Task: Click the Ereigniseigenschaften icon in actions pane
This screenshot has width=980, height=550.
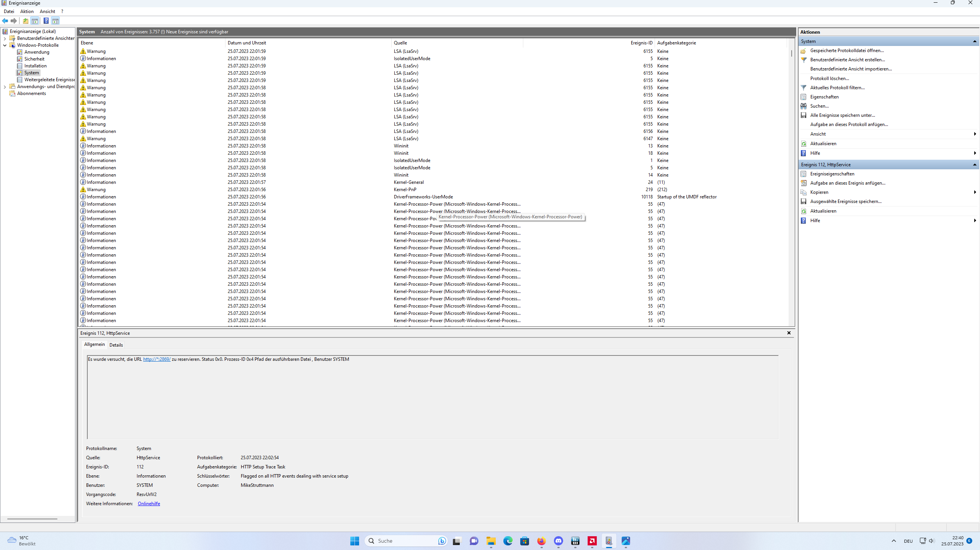Action: coord(804,174)
